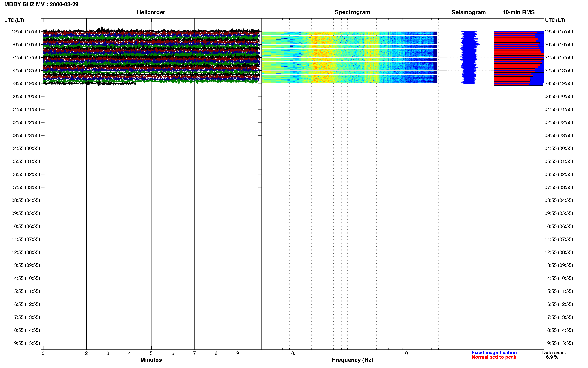Image resolution: width=588 pixels, height=368 pixels.
Task: Click the red 'Normalised to peak' legend text
Action: (494, 357)
